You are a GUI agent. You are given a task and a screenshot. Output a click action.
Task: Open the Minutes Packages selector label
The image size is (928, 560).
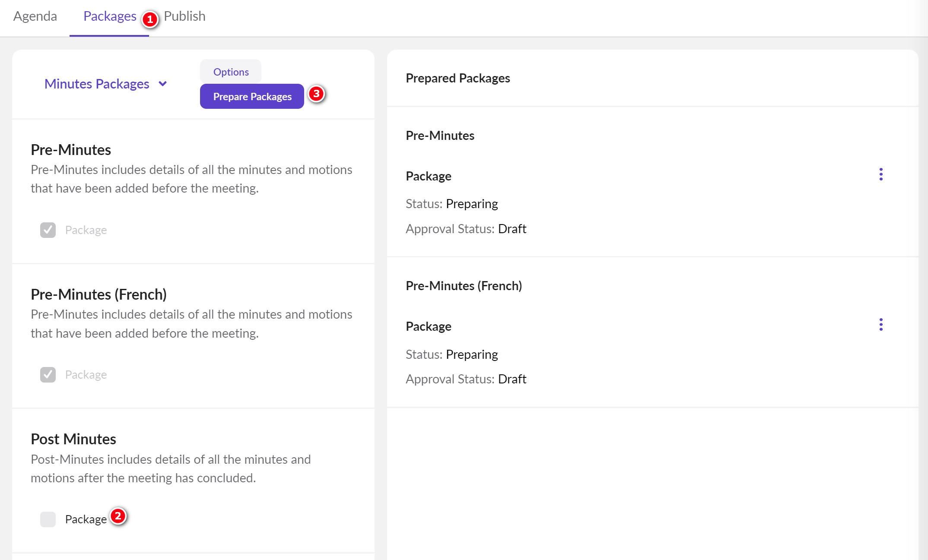pyautogui.click(x=97, y=84)
